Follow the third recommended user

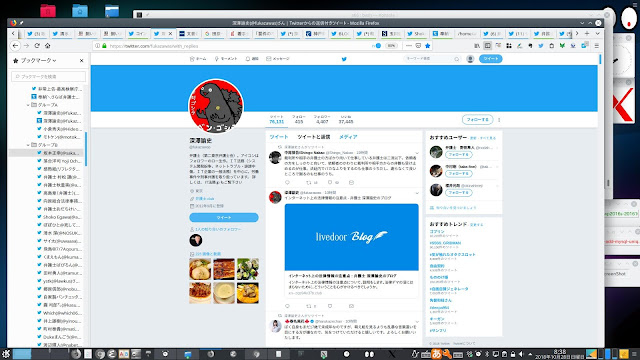tap(459, 193)
